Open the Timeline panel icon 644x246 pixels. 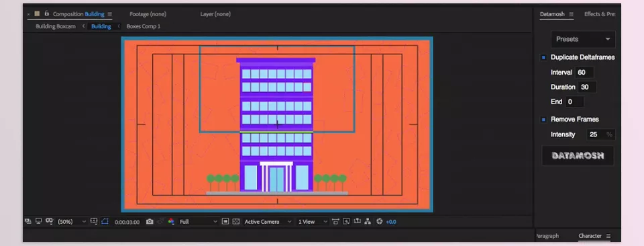[x=357, y=221]
